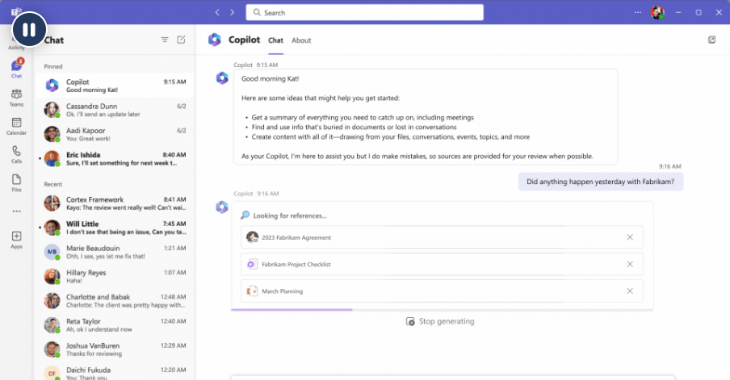Click the Copilot avatar beside the greeting message
The height and width of the screenshot is (380, 730).
tap(222, 78)
